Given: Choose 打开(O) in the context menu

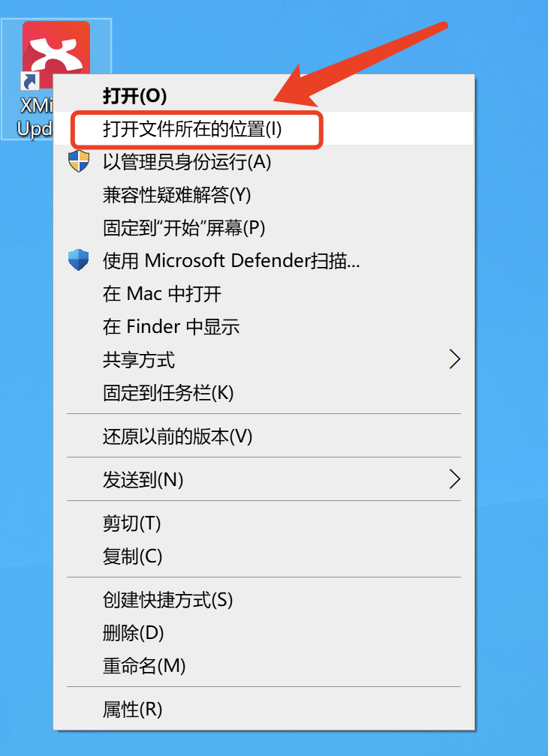Looking at the screenshot, I should click(134, 96).
